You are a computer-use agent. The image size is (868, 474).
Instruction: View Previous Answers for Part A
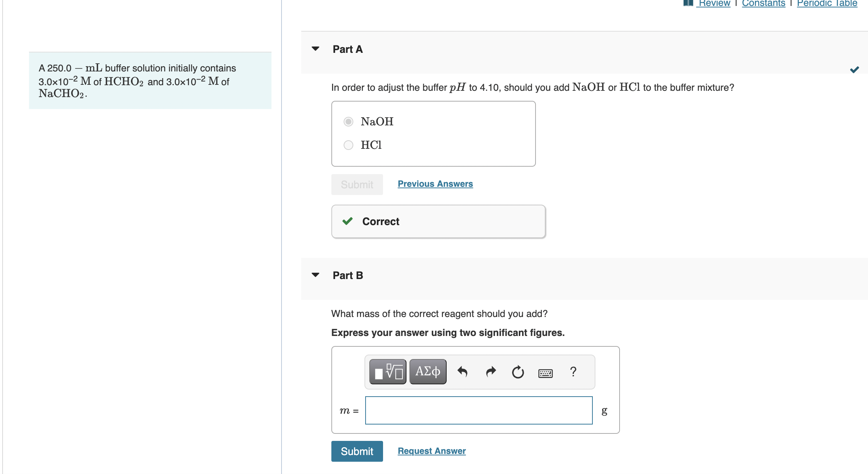click(x=435, y=184)
